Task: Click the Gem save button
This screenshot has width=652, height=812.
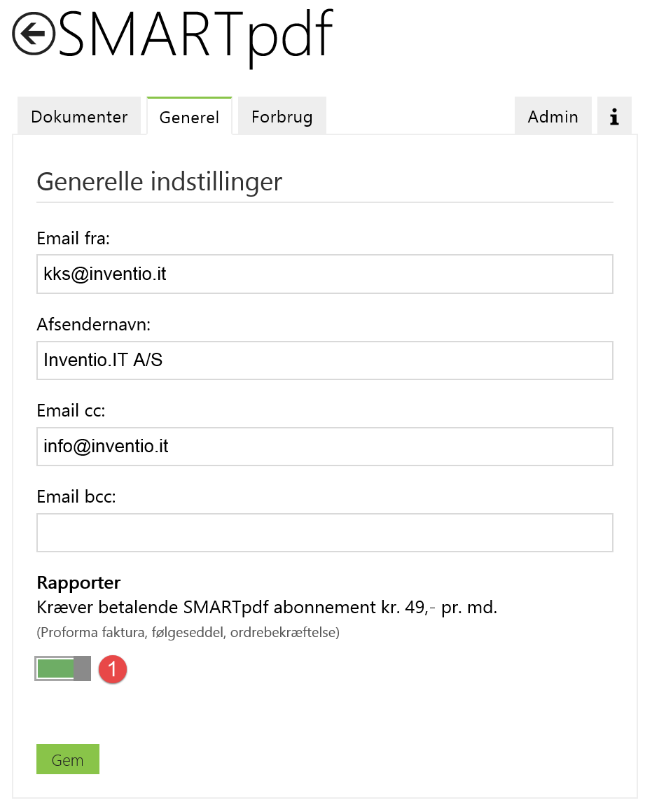Action: tap(68, 759)
